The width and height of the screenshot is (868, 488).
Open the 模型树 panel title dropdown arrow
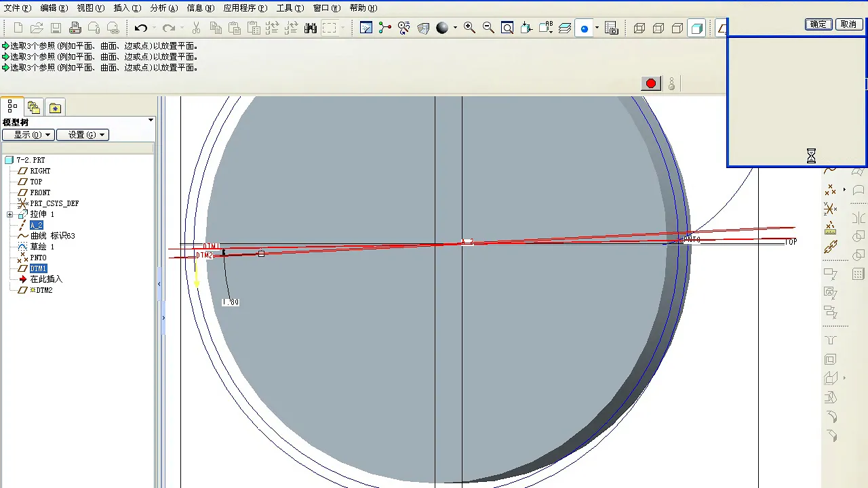(151, 121)
